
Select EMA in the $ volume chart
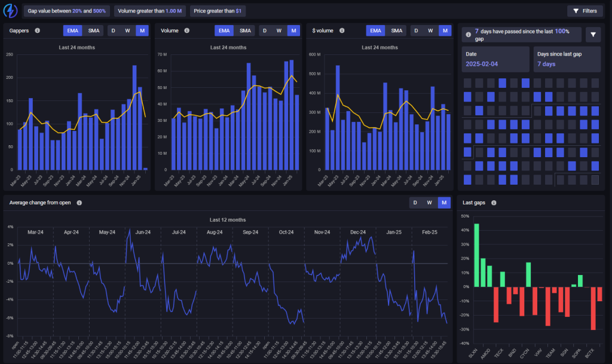pyautogui.click(x=375, y=30)
